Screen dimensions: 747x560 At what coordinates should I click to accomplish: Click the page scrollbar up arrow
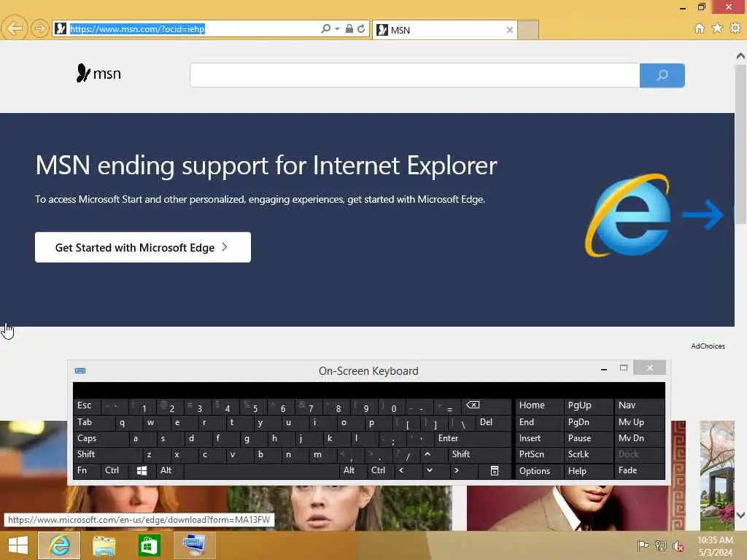click(740, 55)
